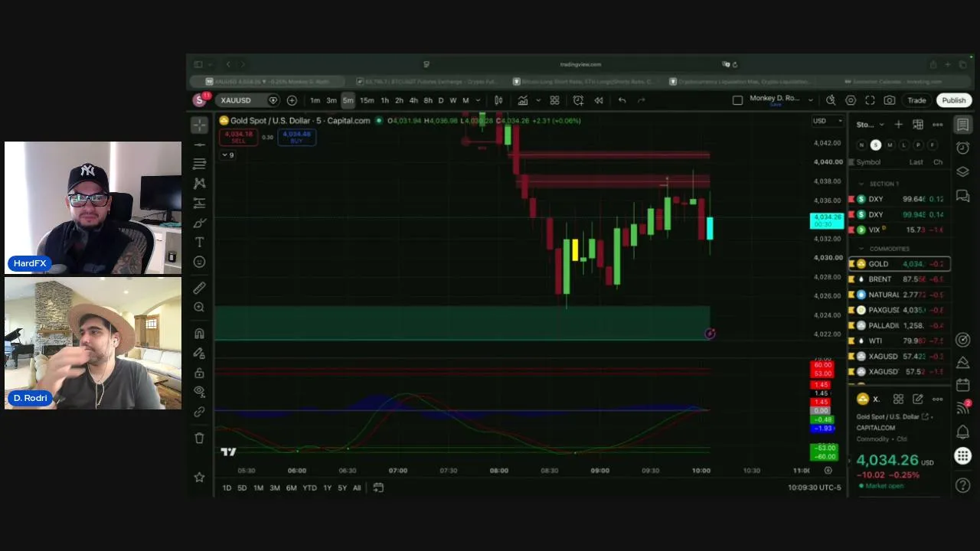
Task: Select the BRENT watchlist row
Action: (x=900, y=279)
